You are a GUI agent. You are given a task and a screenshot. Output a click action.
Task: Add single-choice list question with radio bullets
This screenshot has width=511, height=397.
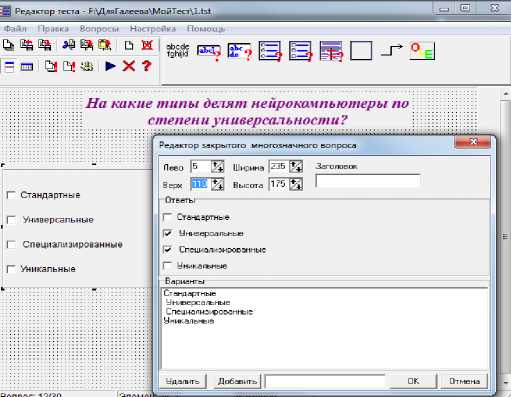(270, 52)
